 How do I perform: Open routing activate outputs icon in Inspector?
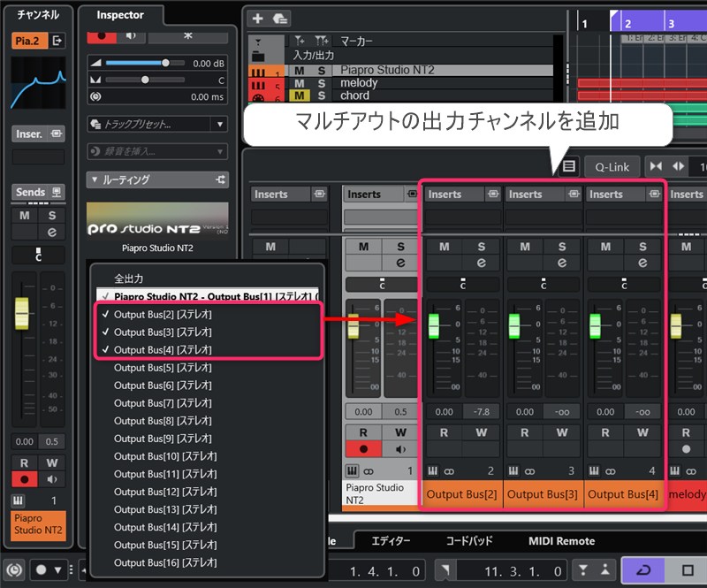click(x=220, y=179)
